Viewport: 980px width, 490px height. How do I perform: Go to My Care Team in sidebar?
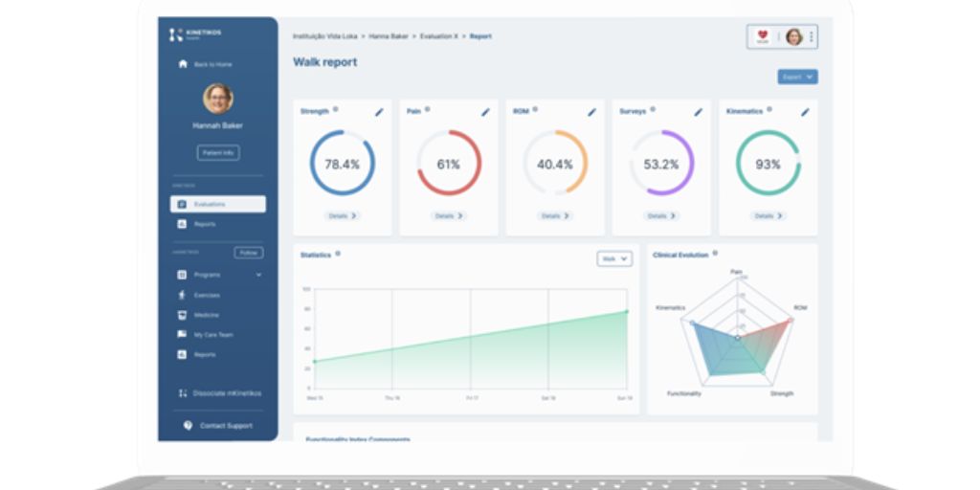(212, 335)
